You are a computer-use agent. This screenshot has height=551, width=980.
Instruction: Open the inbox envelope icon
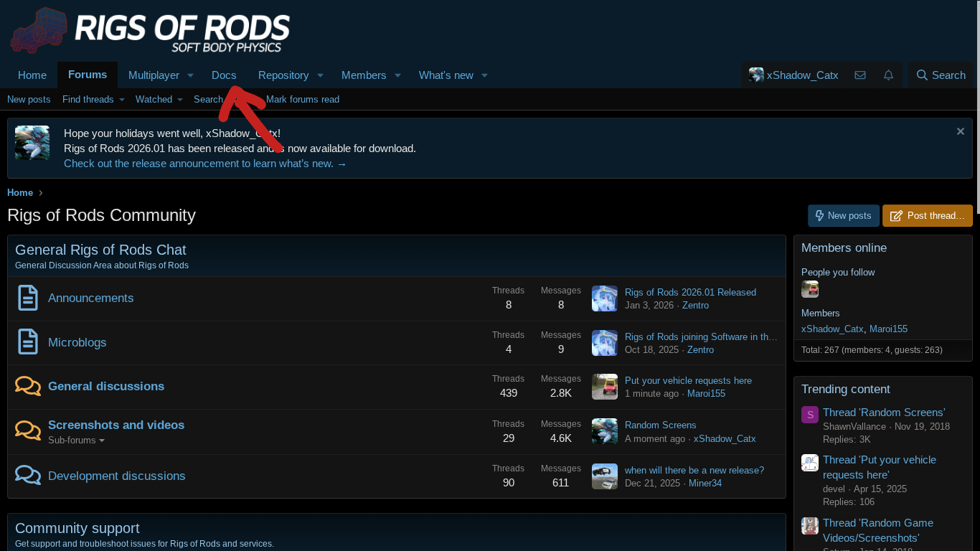click(859, 75)
